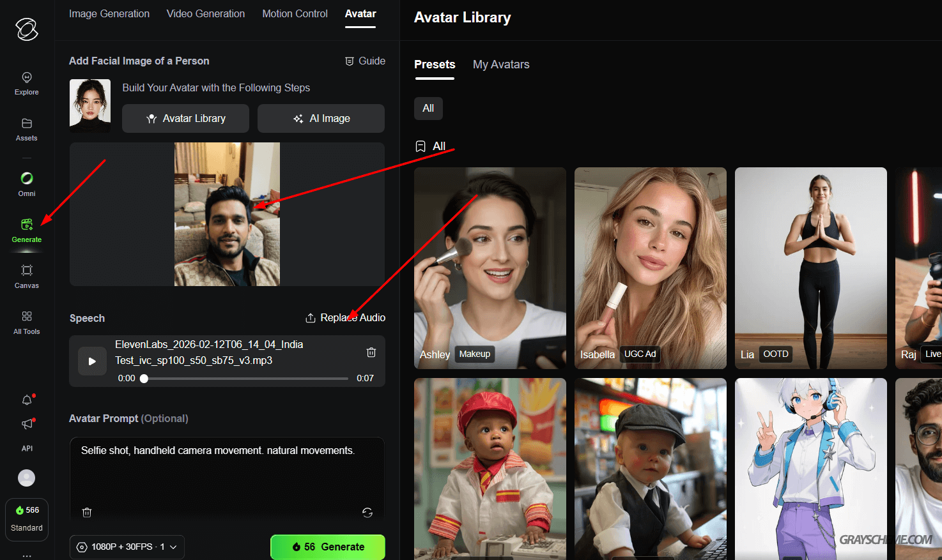Image resolution: width=942 pixels, height=560 pixels.
Task: Click the Avatar Library button
Action: coord(185,119)
